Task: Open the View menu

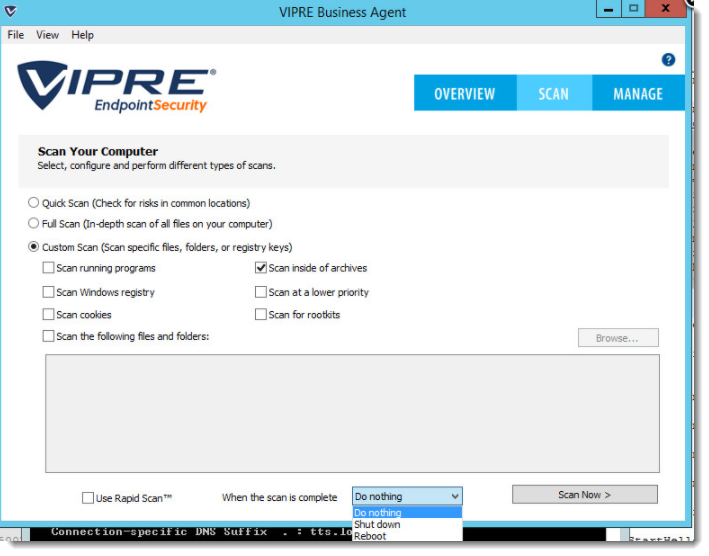Action: click(47, 35)
